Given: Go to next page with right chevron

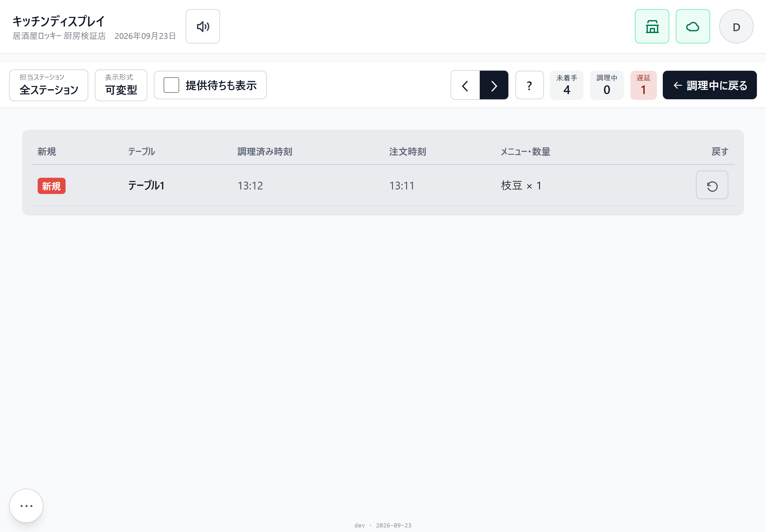Looking at the screenshot, I should click(494, 85).
